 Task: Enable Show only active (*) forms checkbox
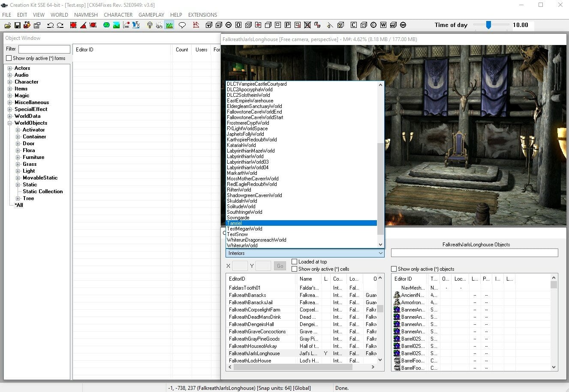click(x=9, y=58)
